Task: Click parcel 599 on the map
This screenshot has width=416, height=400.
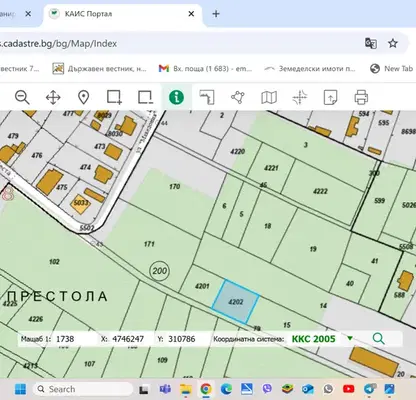Action: 380,201
